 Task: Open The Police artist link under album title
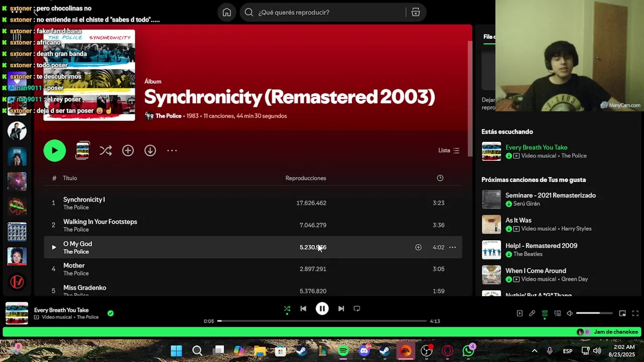tap(168, 116)
